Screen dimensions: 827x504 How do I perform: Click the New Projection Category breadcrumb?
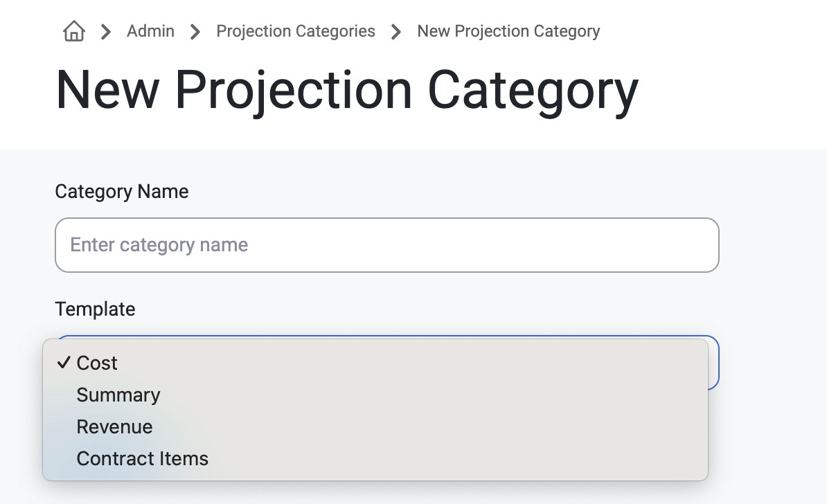point(508,31)
